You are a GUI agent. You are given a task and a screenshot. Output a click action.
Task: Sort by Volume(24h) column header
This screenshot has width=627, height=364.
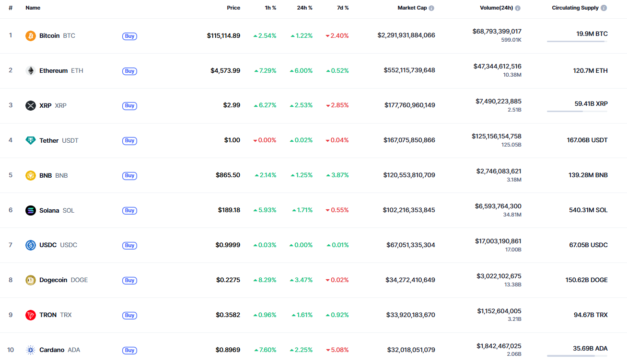[x=496, y=8]
